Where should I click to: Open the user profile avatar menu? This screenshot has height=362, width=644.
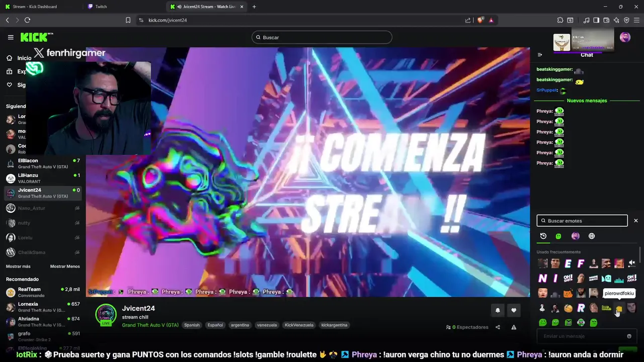[625, 37]
